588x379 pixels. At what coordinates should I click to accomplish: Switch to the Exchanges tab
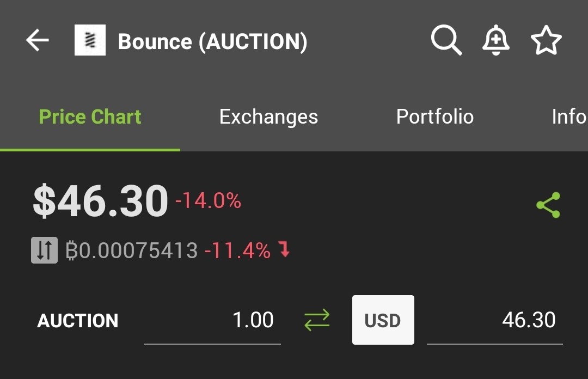pos(268,117)
